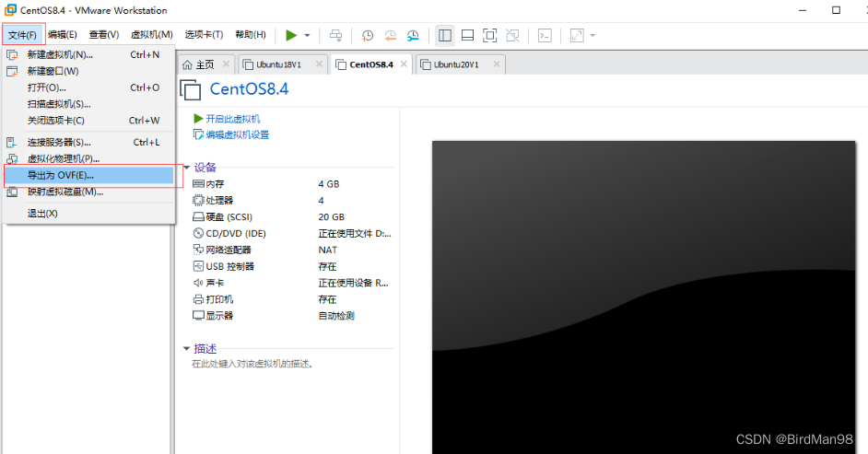The width and height of the screenshot is (868, 454).
Task: Close the Ubuntu20V1 tab
Action: pyautogui.click(x=497, y=64)
